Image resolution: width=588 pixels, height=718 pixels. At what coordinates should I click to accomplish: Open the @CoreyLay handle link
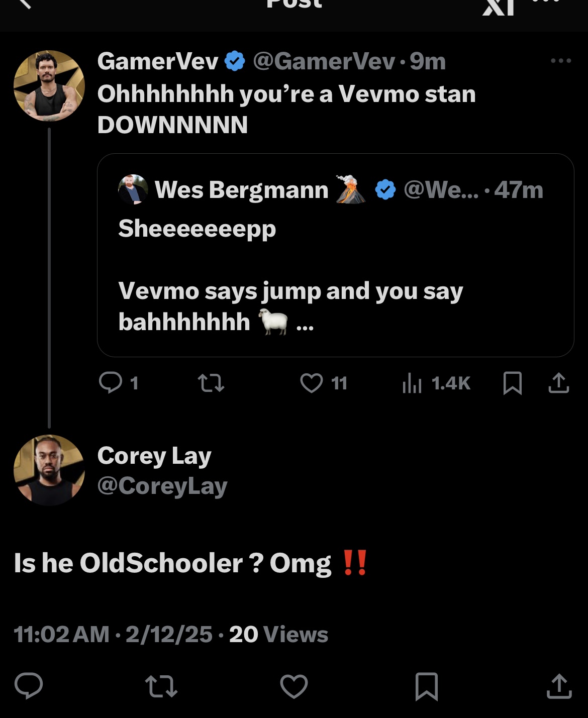point(162,486)
